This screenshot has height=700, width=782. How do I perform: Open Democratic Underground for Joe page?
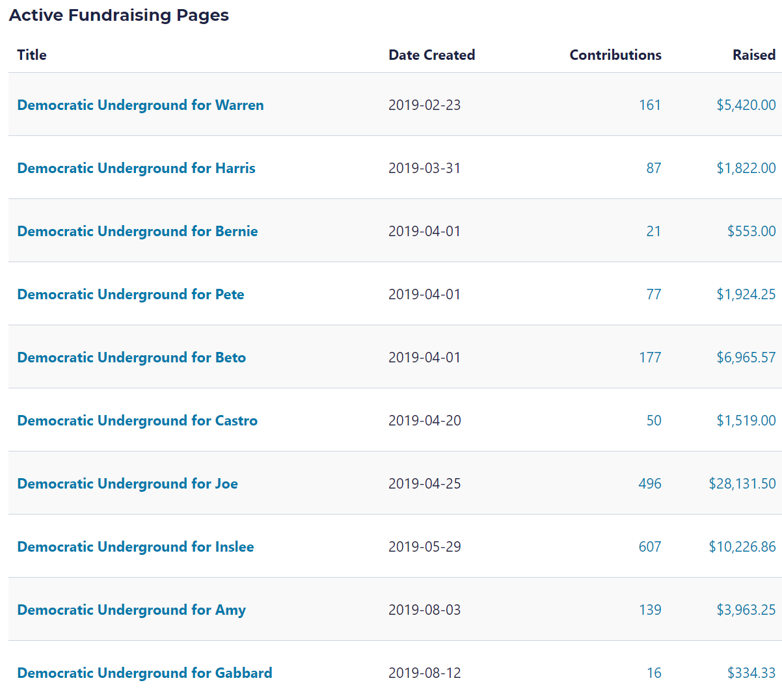coord(128,484)
